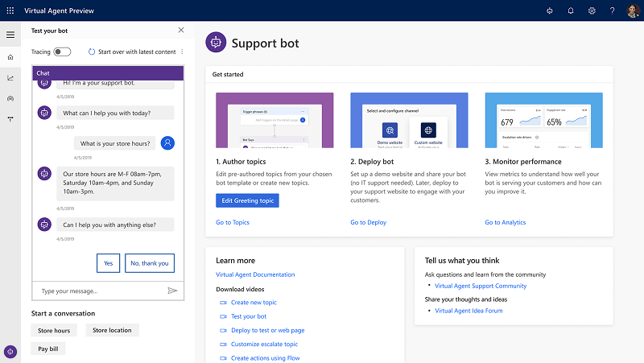Click Edit Greeting topic button

tap(247, 200)
